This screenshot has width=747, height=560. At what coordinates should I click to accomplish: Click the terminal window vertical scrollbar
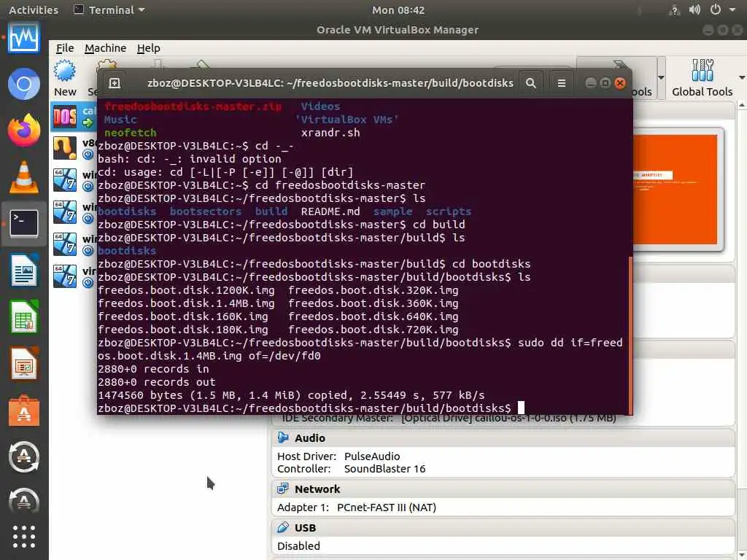pyautogui.click(x=631, y=335)
